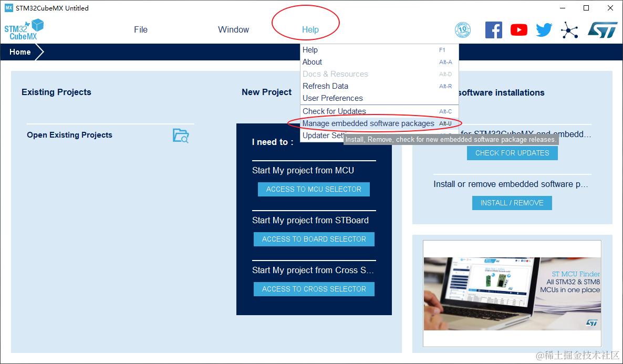Open the Twitter bird icon link
Screen dimensions: 623x364
coord(544,30)
